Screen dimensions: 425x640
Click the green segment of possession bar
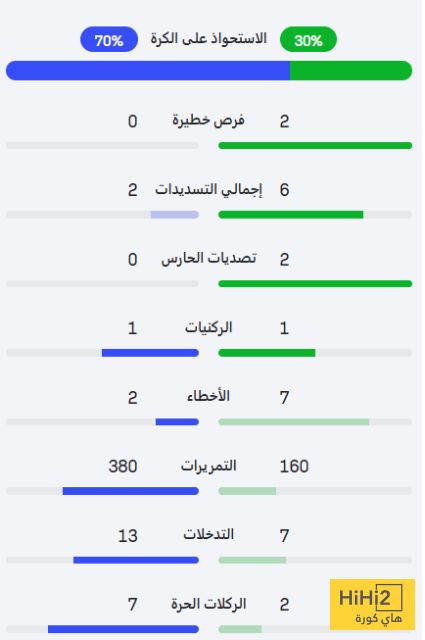(351, 71)
